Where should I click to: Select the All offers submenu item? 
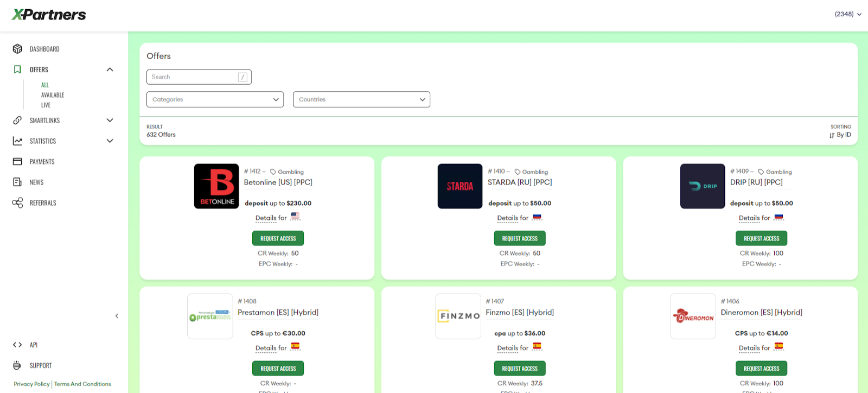[45, 85]
